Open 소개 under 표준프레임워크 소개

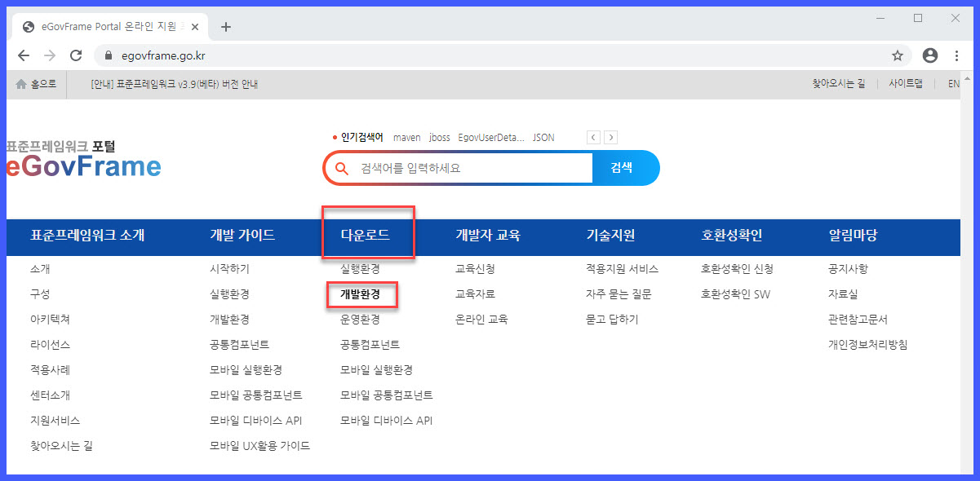pyautogui.click(x=40, y=268)
